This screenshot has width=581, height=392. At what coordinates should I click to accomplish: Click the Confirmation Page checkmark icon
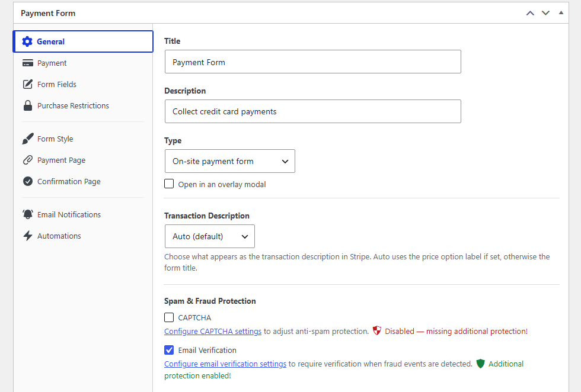pyautogui.click(x=28, y=181)
